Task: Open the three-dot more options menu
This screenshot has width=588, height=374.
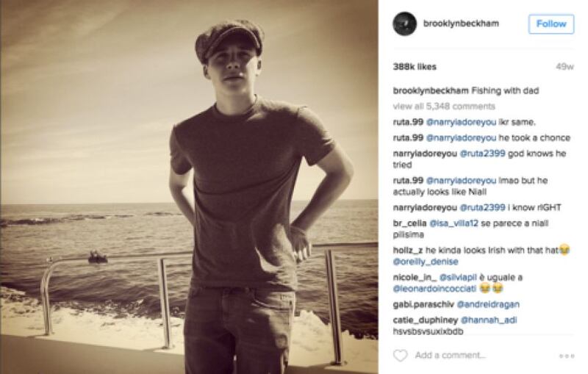Action: (x=566, y=356)
